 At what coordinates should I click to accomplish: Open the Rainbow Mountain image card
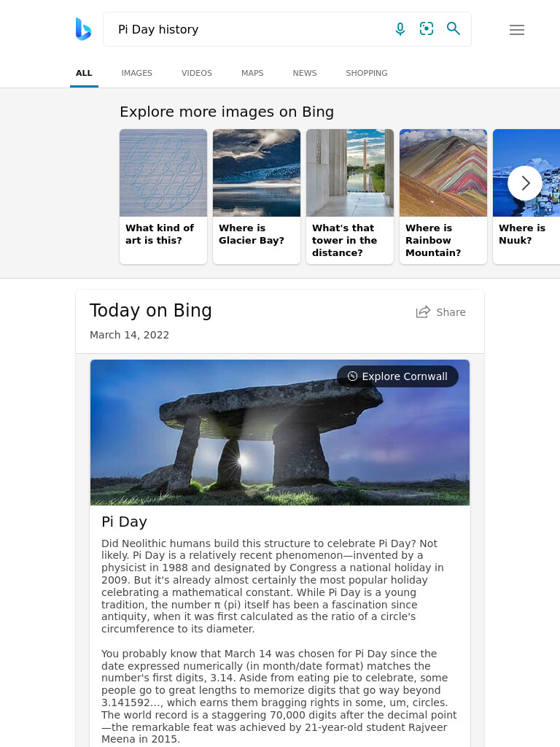coord(443,196)
